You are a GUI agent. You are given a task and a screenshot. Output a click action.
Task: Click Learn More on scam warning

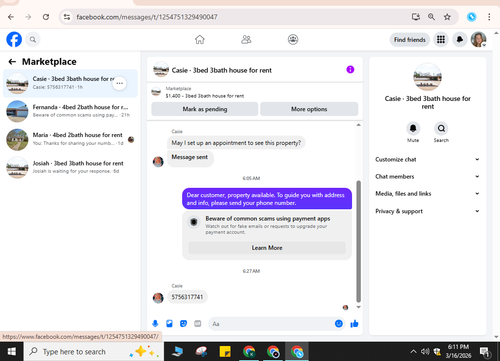tap(267, 248)
